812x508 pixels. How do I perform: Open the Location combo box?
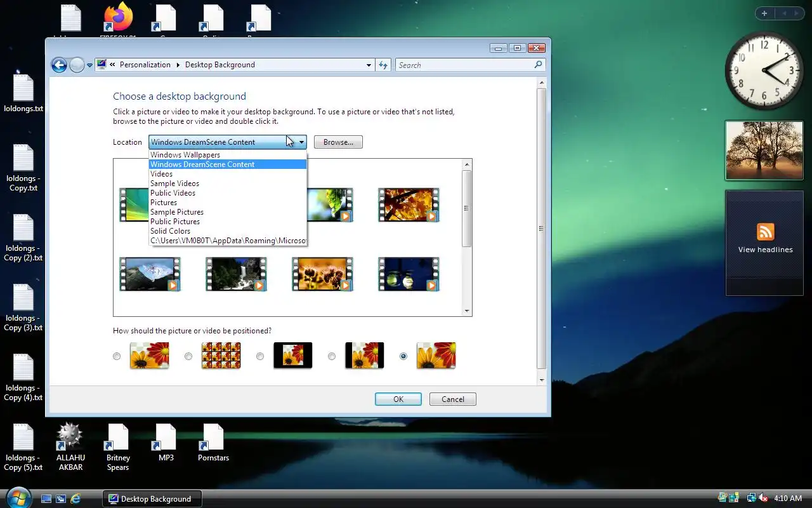click(228, 142)
